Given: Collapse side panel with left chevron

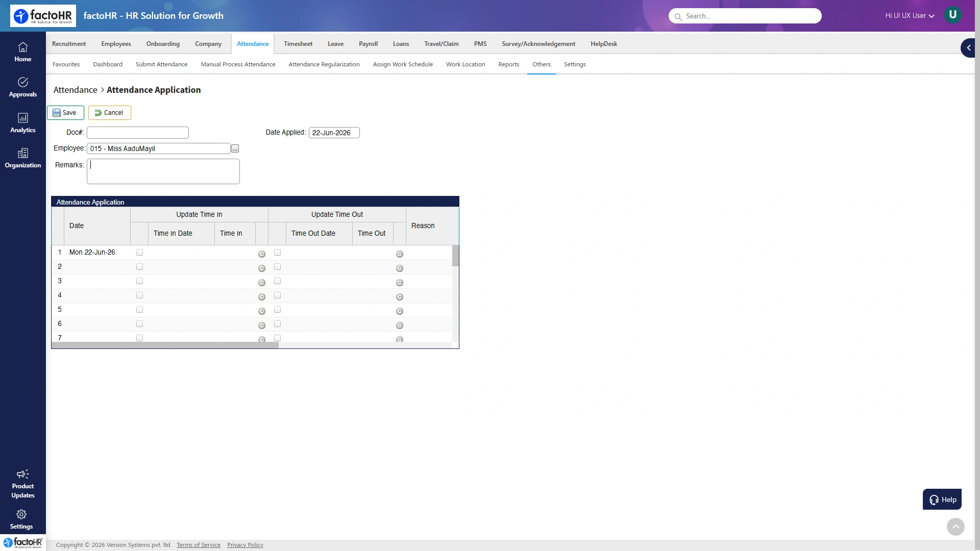Looking at the screenshot, I should point(968,48).
